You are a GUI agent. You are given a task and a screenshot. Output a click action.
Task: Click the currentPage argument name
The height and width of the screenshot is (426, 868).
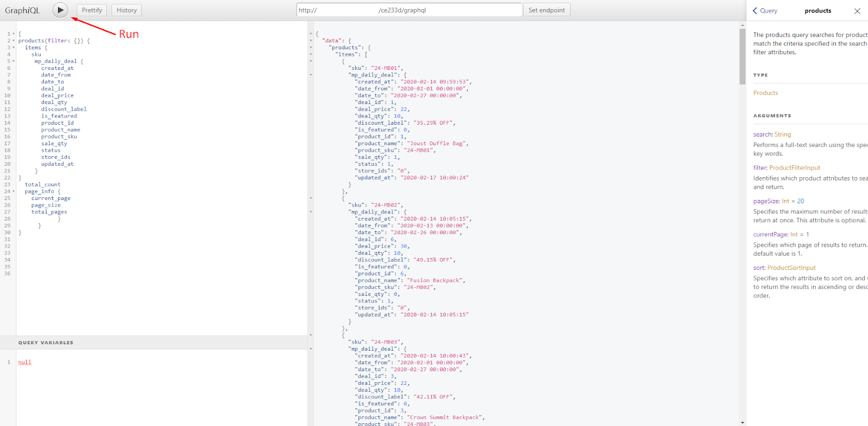(770, 235)
